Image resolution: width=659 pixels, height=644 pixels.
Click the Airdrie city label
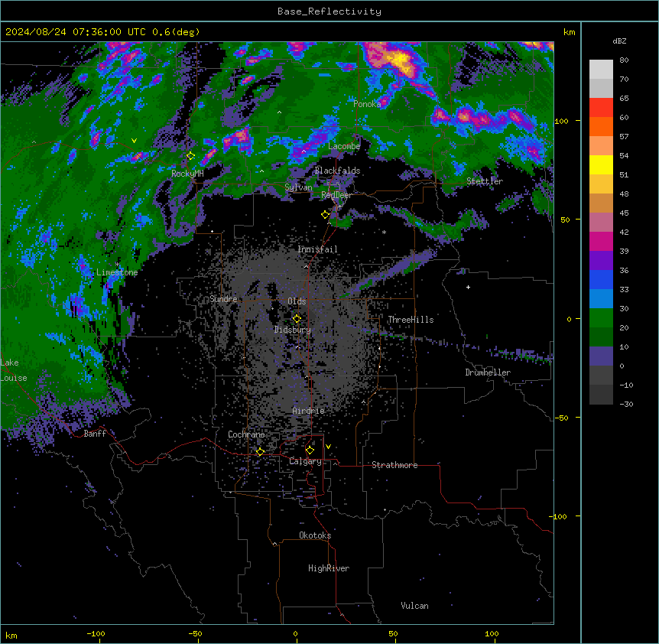click(x=309, y=411)
